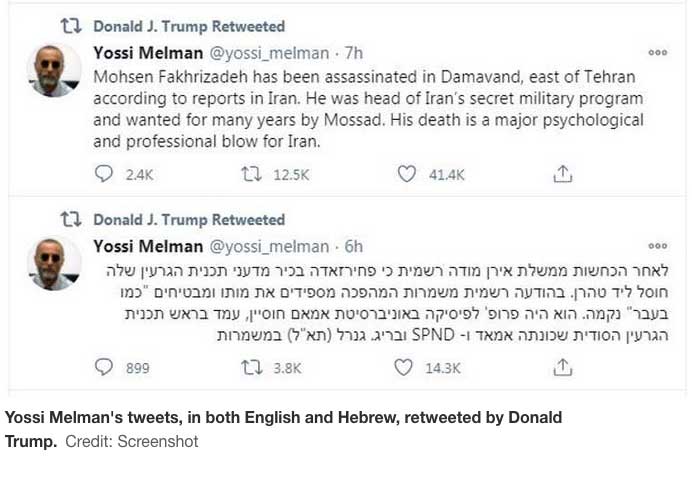Viewport: 692px width, 485px height.
Task: Open Yossi Melman's avatar on second tweet
Action: [54, 263]
